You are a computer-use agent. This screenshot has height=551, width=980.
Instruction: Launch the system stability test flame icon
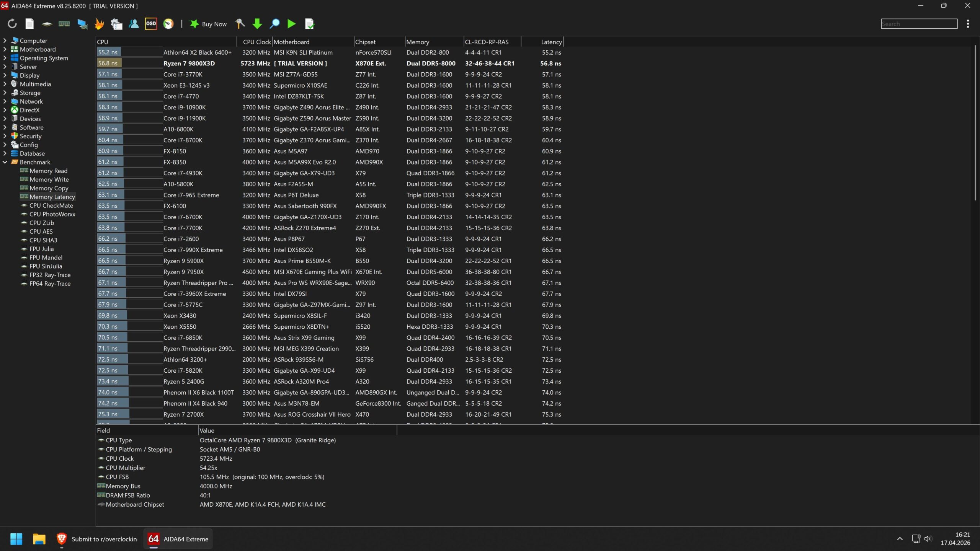[99, 24]
